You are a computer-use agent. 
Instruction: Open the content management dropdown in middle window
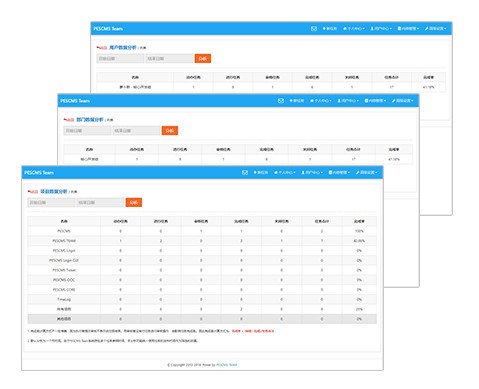click(x=375, y=100)
